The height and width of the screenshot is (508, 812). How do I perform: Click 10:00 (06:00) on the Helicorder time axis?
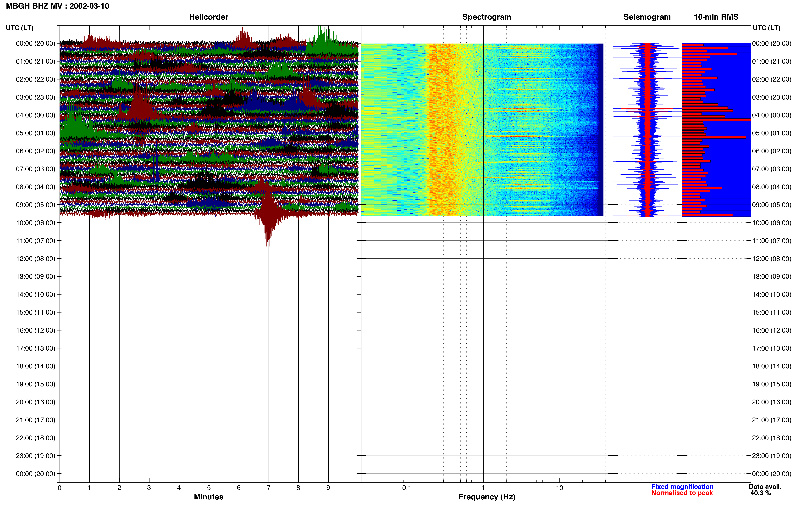[36, 223]
